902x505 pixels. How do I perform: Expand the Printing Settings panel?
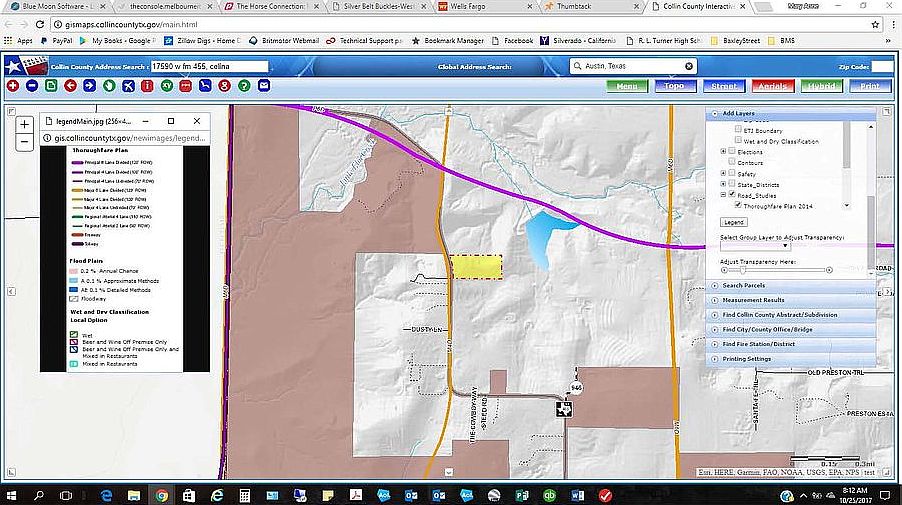point(791,359)
